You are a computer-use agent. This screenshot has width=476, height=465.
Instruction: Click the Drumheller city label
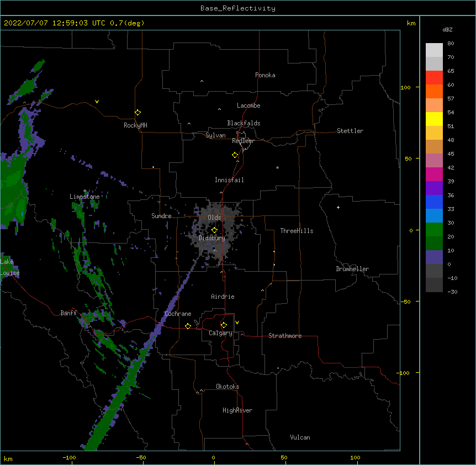(x=352, y=269)
